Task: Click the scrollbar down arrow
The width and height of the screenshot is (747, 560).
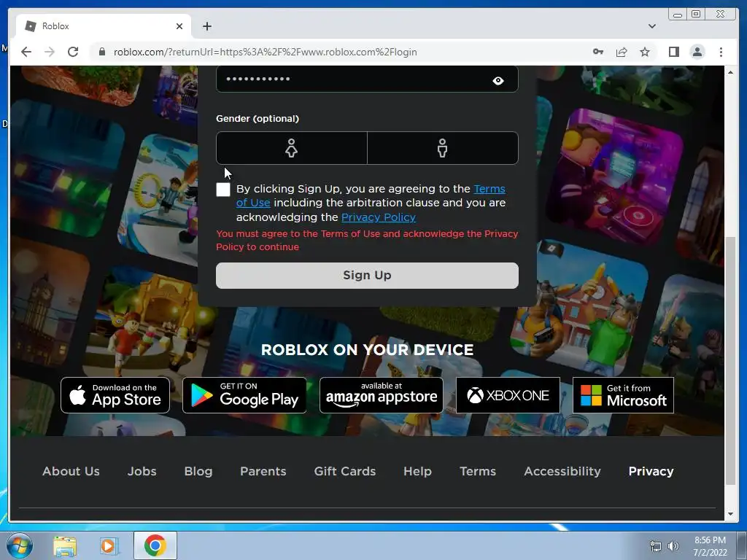Action: click(x=730, y=514)
